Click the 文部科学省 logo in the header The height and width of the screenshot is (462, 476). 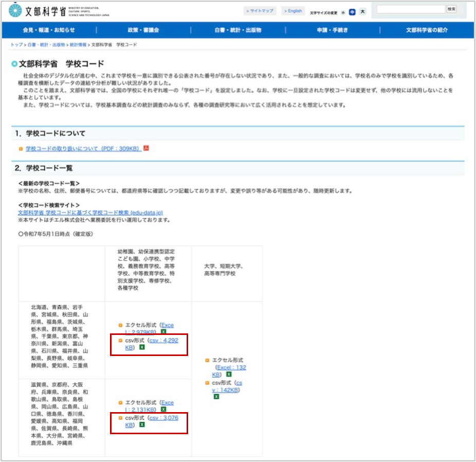(54, 11)
